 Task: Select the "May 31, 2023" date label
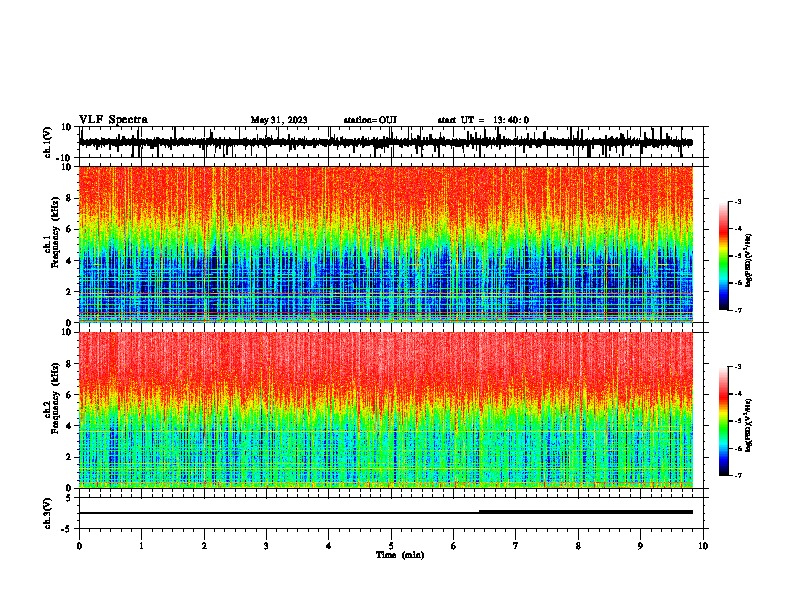click(279, 120)
